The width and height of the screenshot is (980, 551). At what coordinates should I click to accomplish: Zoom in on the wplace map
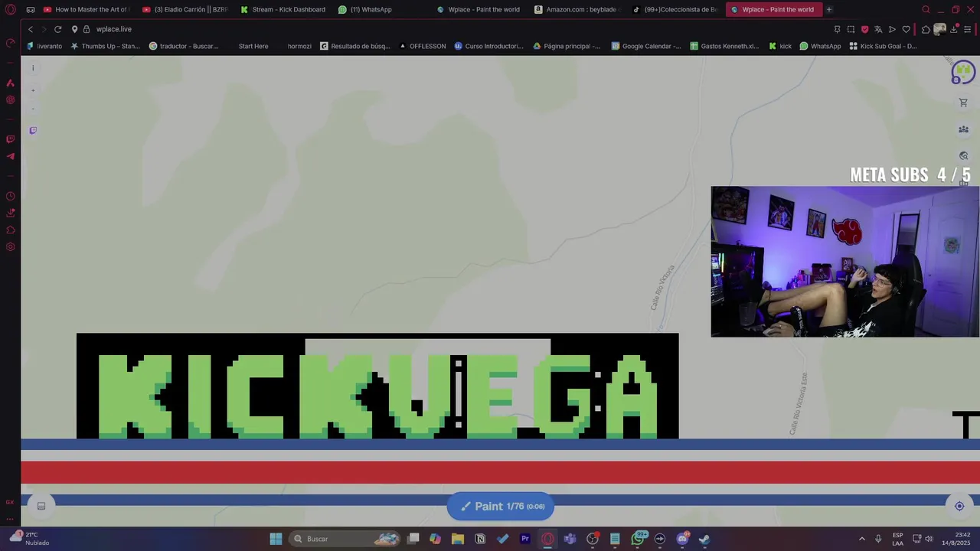click(x=33, y=90)
